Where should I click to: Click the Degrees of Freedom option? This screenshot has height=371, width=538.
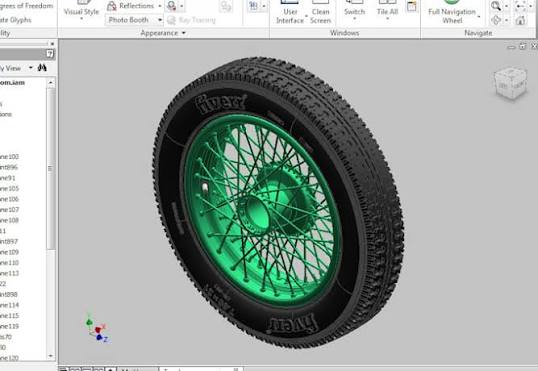click(27, 6)
